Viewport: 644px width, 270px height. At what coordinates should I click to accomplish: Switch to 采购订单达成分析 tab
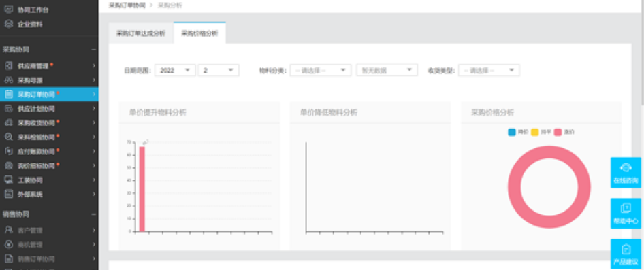tap(141, 33)
